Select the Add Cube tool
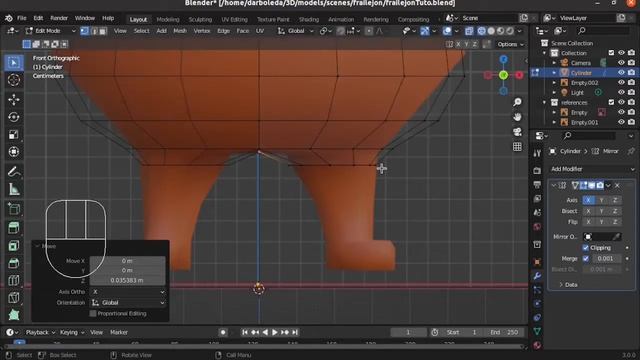 tap(13, 209)
